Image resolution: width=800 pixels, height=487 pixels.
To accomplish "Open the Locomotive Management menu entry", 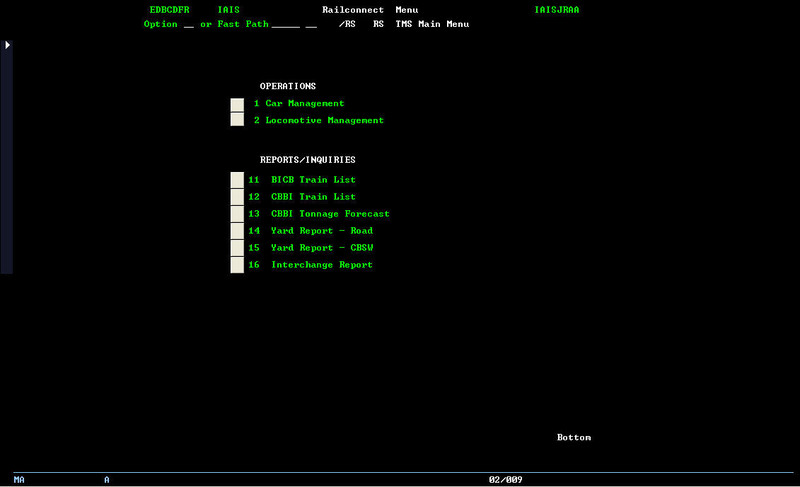I will tap(324, 120).
